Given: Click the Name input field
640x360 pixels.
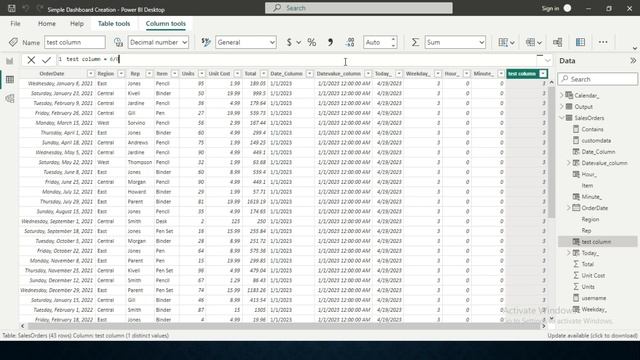Looking at the screenshot, I should pyautogui.click(x=75, y=42).
